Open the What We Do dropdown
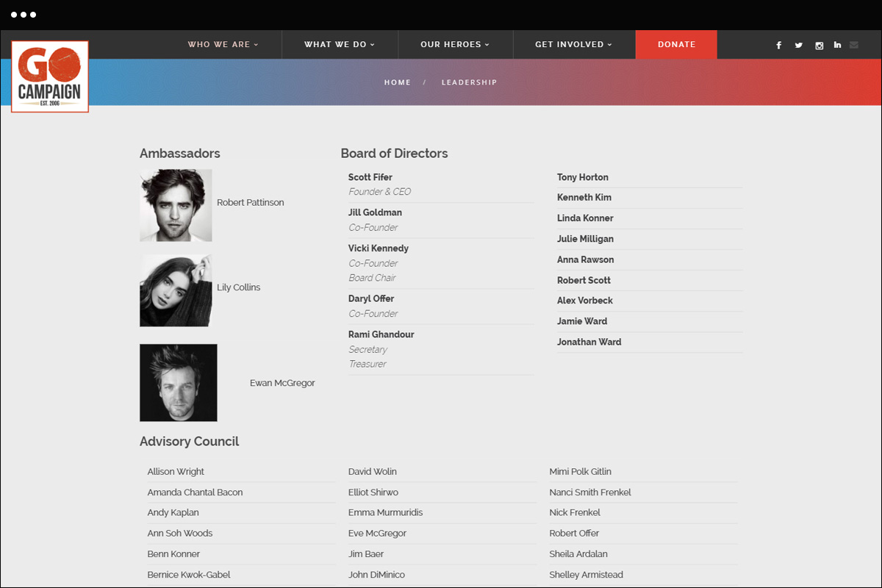The width and height of the screenshot is (882, 588). pyautogui.click(x=340, y=45)
